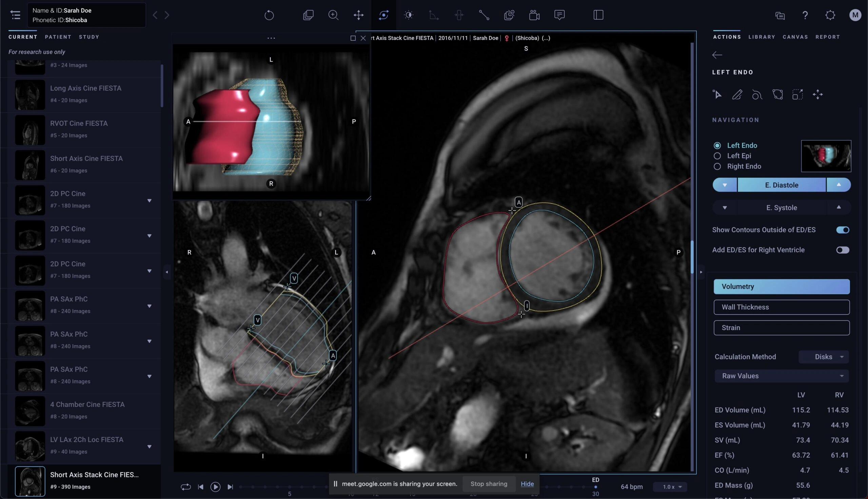Expand the PA SAx PhC series arrow

pyautogui.click(x=150, y=306)
